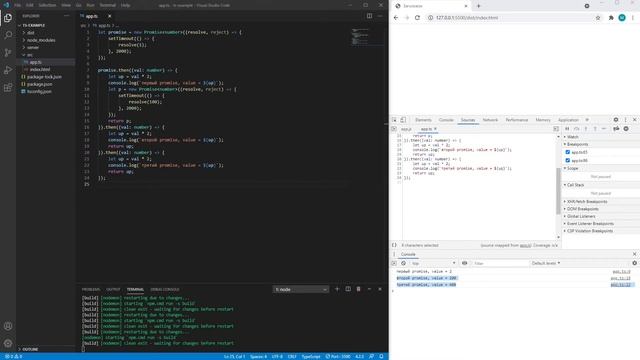Open a new Chrome tab
The width and height of the screenshot is (640, 360).
coord(479,6)
